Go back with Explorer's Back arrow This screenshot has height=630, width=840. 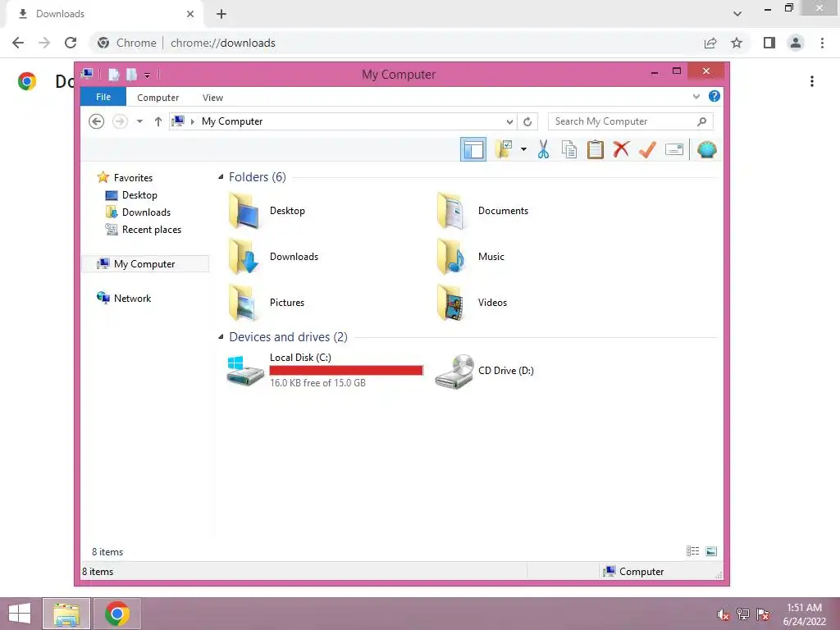(97, 121)
